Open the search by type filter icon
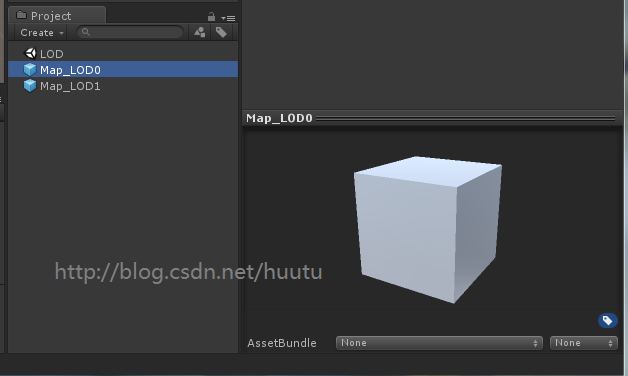The height and width of the screenshot is (376, 628). coord(199,32)
